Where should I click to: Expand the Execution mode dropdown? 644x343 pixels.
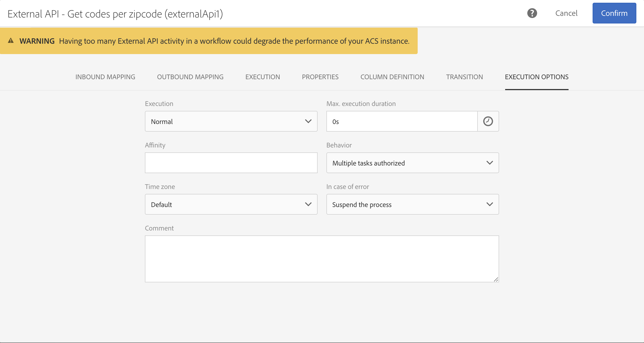point(231,121)
